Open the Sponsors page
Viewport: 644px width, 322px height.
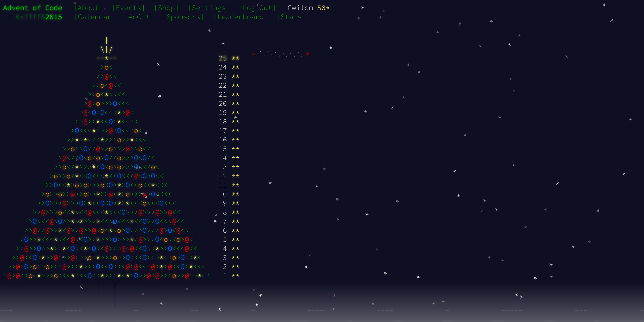pos(183,17)
